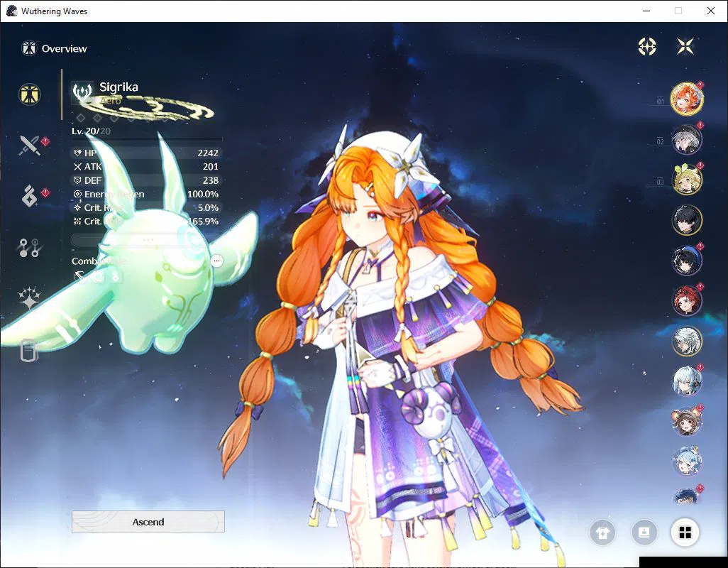This screenshot has width=728, height=568.
Task: Select the red-haired character portrait
Action: tap(687, 300)
